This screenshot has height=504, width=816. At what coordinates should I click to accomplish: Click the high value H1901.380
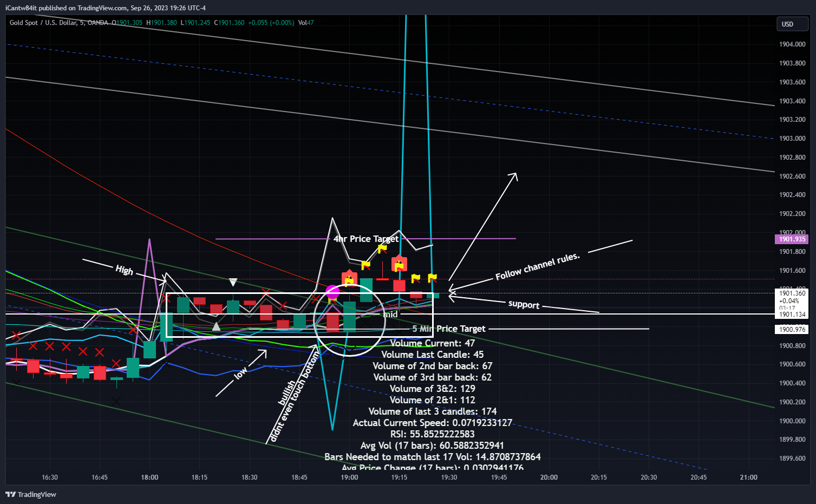(x=161, y=23)
